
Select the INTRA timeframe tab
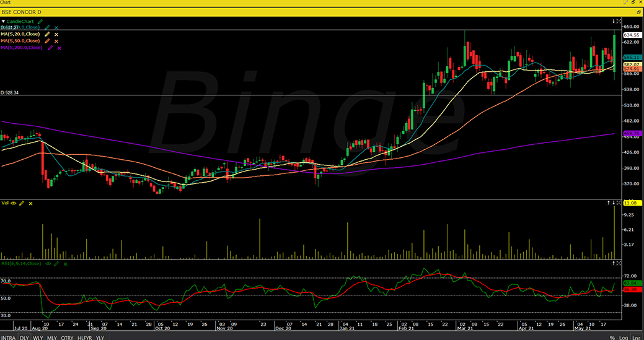pyautogui.click(x=9, y=338)
